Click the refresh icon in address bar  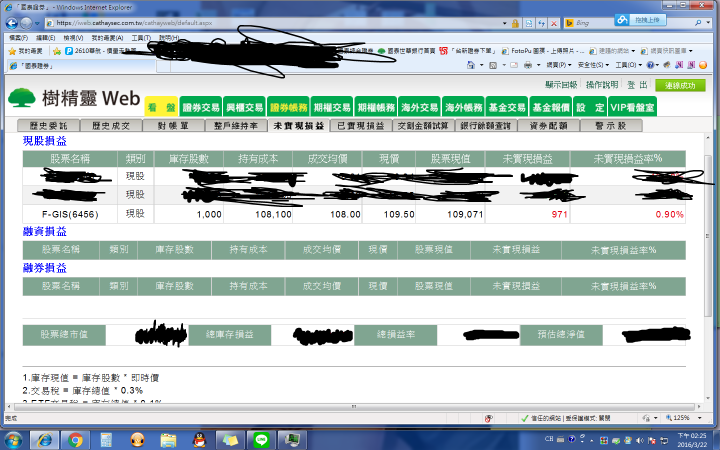pyautogui.click(x=542, y=23)
